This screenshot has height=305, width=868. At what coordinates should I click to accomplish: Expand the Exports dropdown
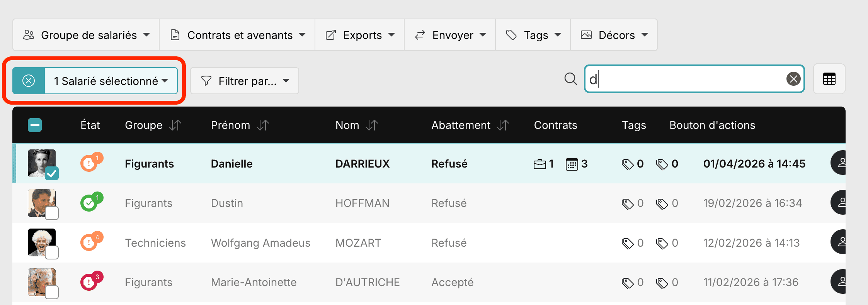360,35
